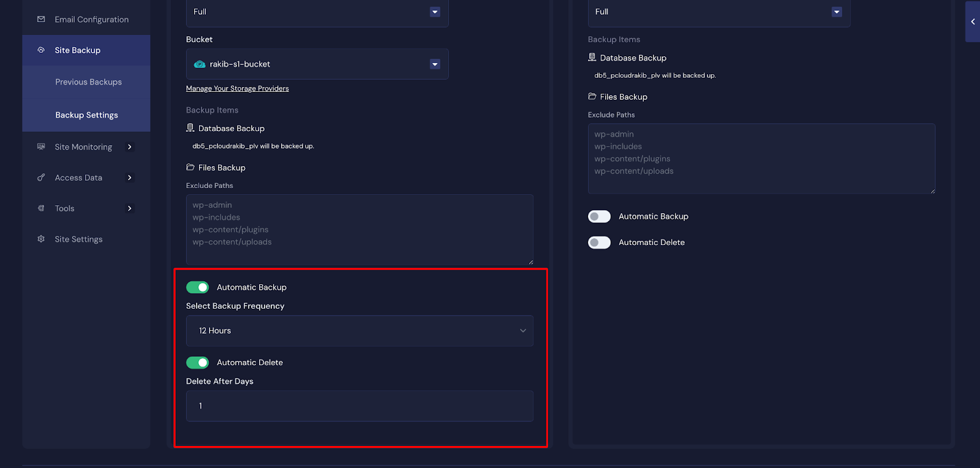Image resolution: width=980 pixels, height=468 pixels.
Task: Click the Site Backup sidebar icon
Action: click(x=41, y=50)
